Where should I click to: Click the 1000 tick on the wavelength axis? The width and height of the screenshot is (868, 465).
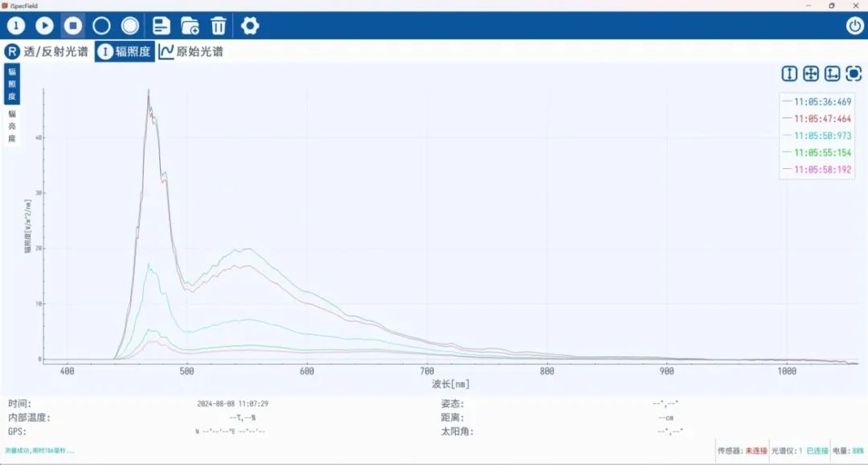click(x=787, y=371)
